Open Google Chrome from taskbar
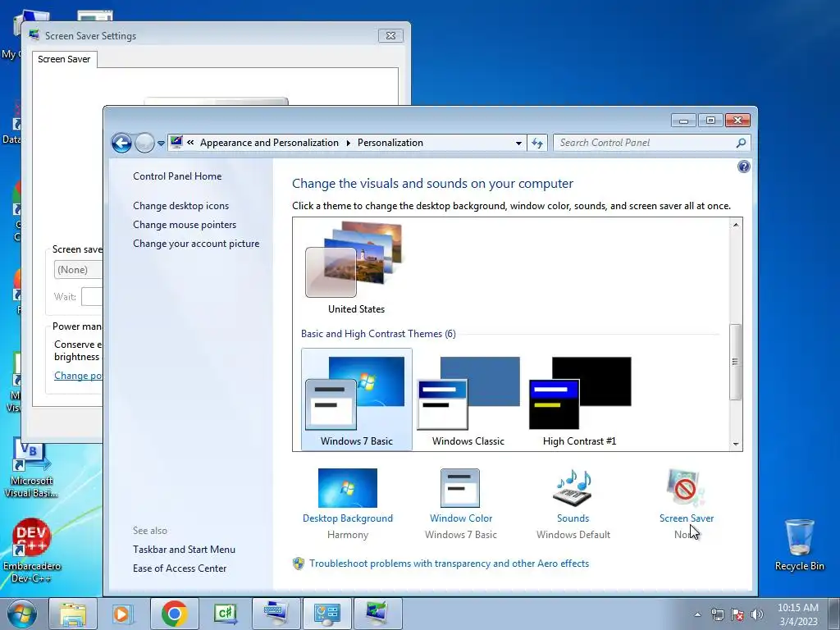Viewport: 840px width, 630px height. tap(174, 614)
